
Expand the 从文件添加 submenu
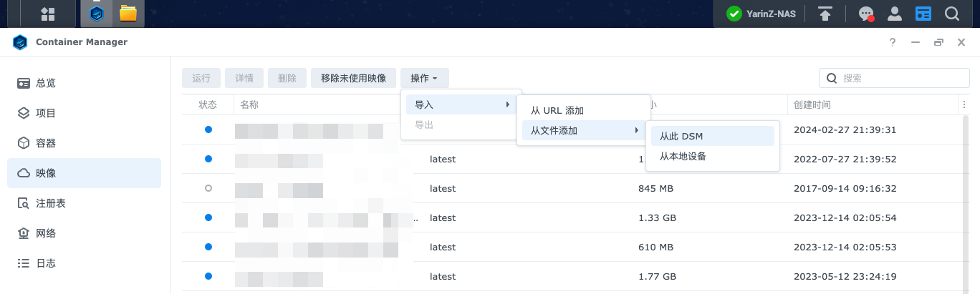582,130
